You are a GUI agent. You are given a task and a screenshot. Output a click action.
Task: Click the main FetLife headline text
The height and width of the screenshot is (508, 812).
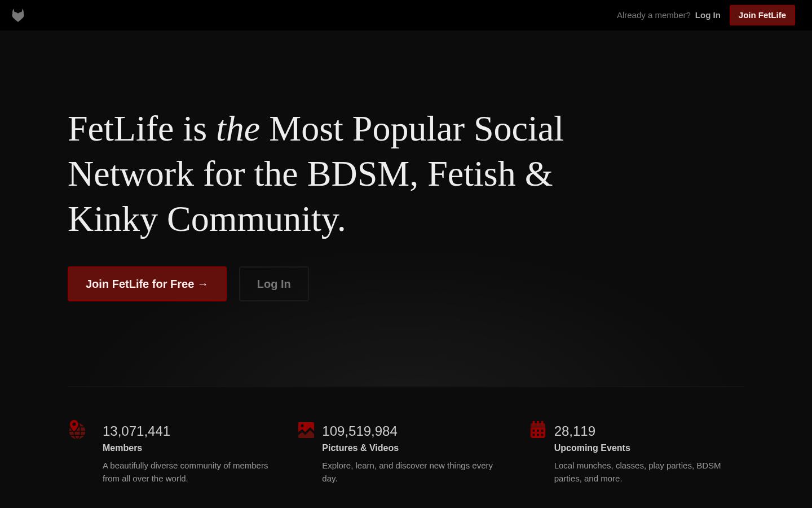tap(316, 174)
